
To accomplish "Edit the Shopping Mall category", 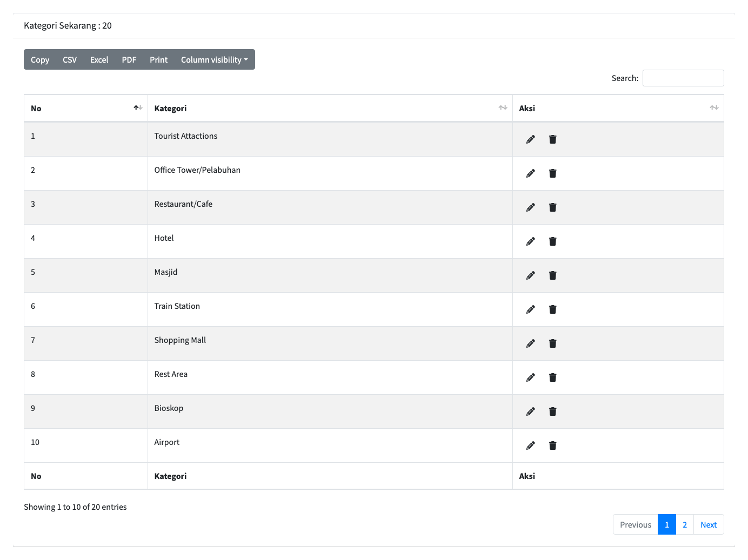I will pyautogui.click(x=531, y=343).
